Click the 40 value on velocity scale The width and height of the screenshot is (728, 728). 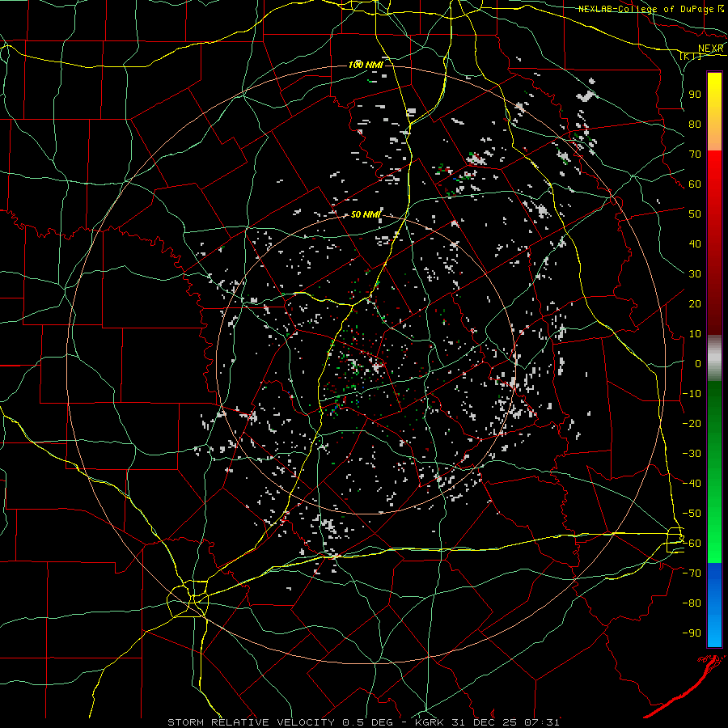coord(695,244)
